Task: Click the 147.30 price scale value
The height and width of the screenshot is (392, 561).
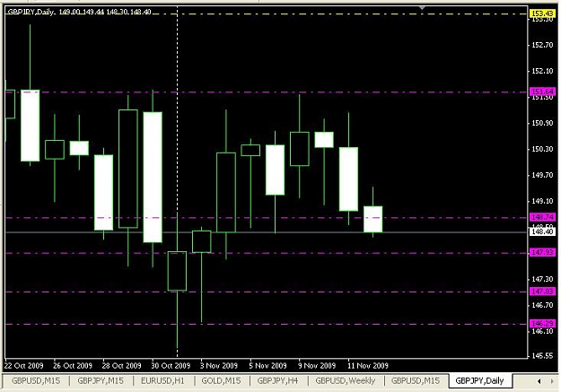Action: point(542,279)
